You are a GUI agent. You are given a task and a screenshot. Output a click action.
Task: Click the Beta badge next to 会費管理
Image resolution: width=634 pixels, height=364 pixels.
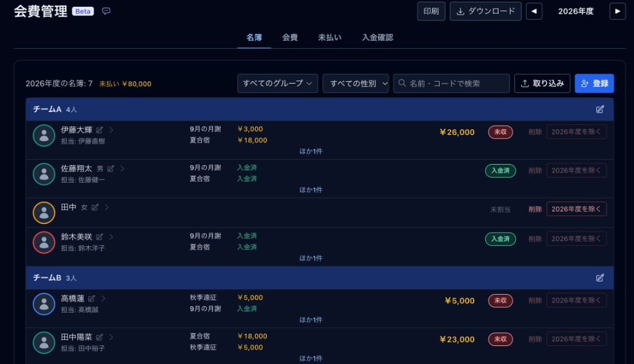click(x=83, y=11)
